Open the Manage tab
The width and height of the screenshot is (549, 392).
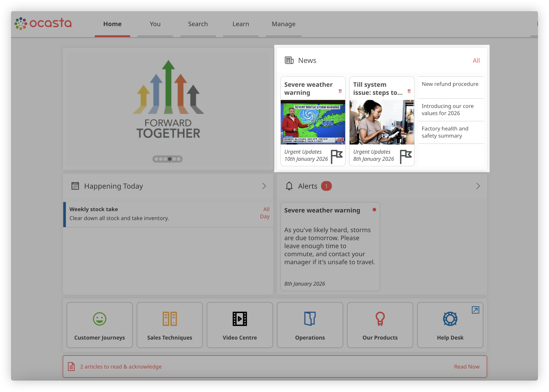(x=283, y=24)
